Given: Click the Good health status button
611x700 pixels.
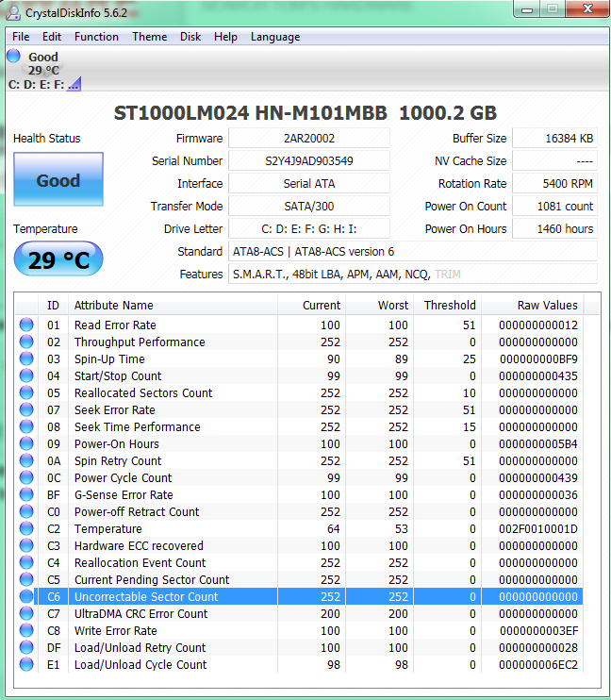Looking at the screenshot, I should [x=58, y=180].
